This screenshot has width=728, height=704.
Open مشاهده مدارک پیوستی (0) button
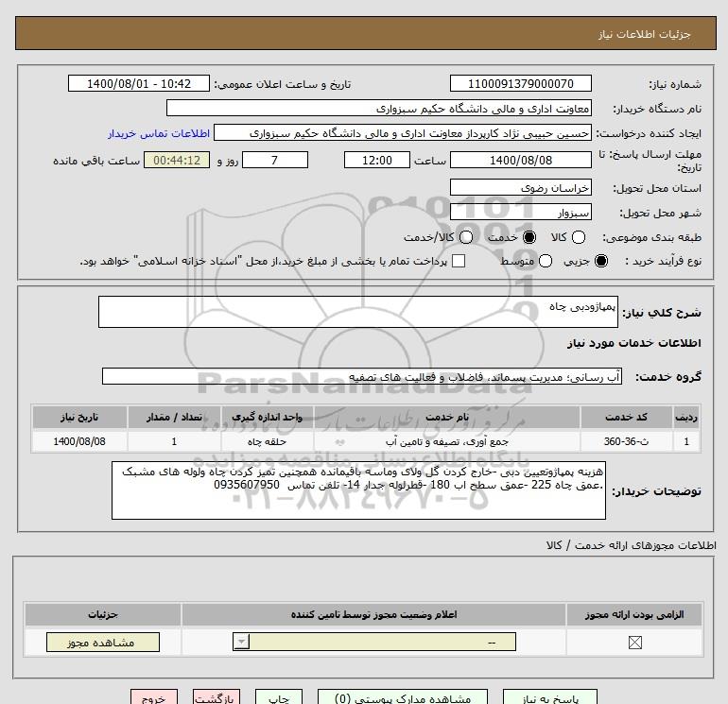pos(403,697)
